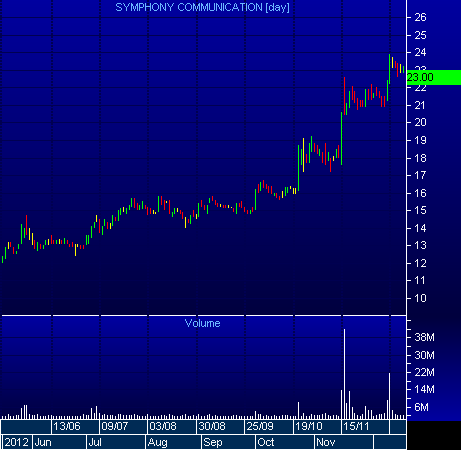Image resolution: width=461 pixels, height=450 pixels.
Task: Select the 03/08 date marker on timeline
Action: tap(163, 426)
